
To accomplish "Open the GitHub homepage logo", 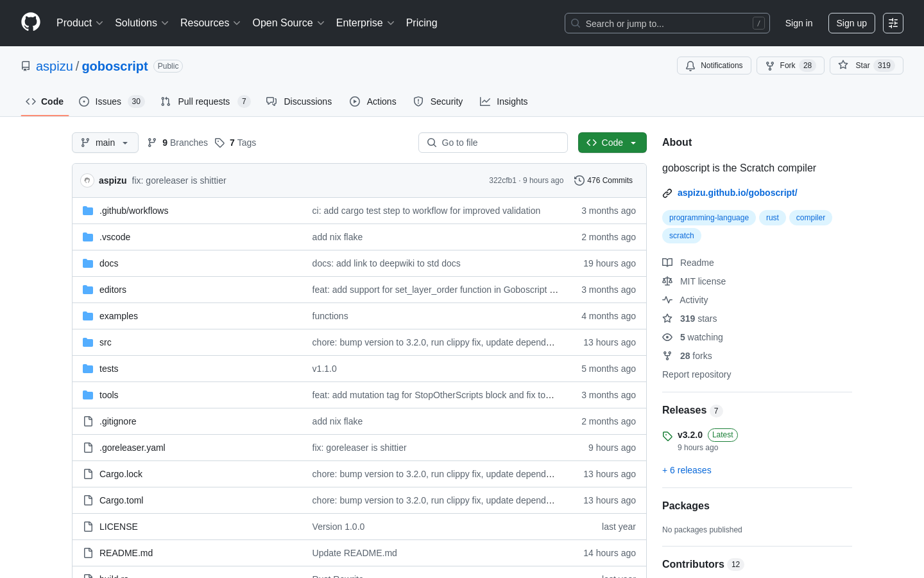I will click(31, 22).
